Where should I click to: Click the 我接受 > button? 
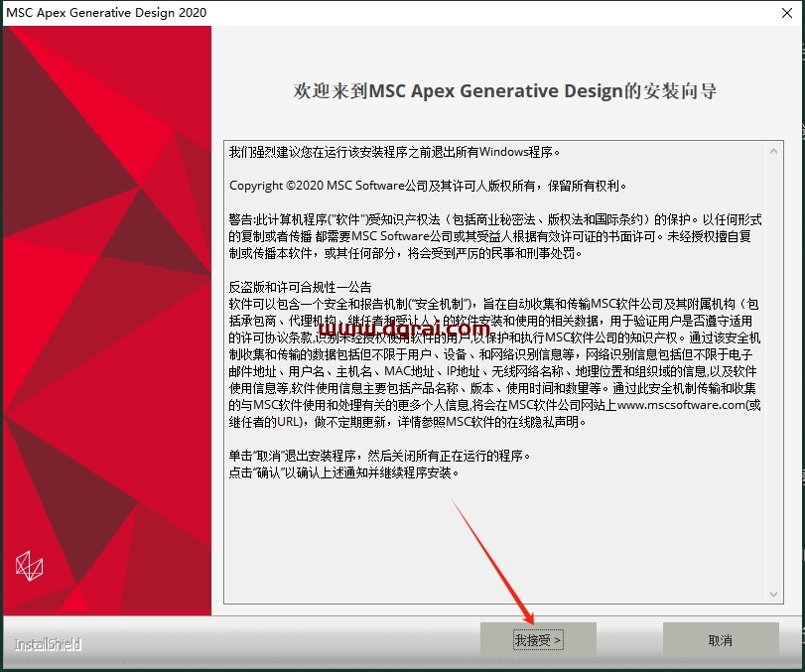coord(538,639)
